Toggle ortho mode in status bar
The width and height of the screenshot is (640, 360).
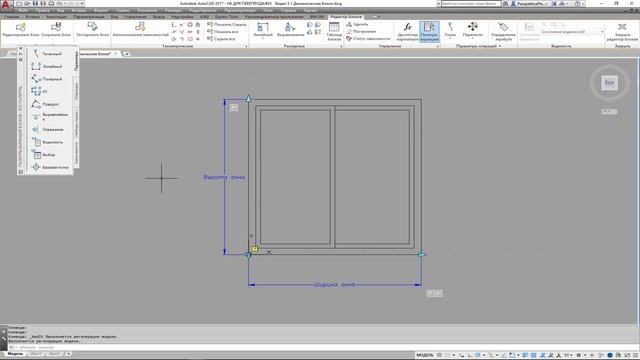pyautogui.click(x=470, y=355)
